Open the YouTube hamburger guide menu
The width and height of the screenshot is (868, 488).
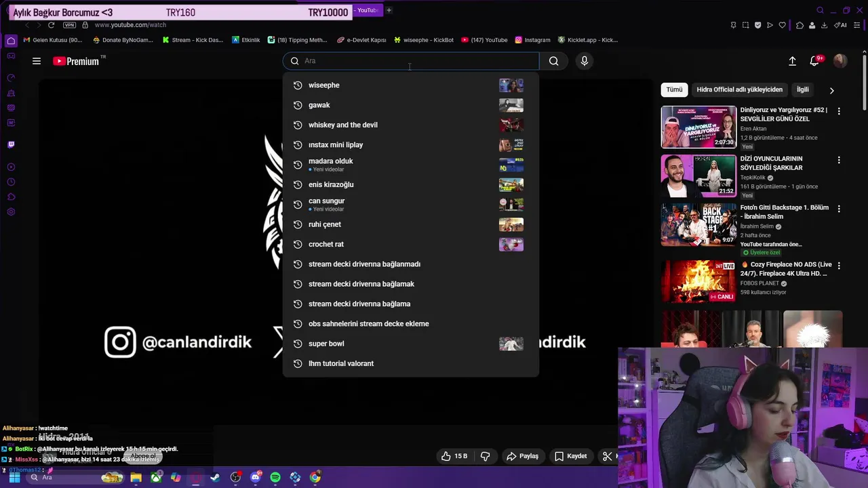click(x=37, y=61)
